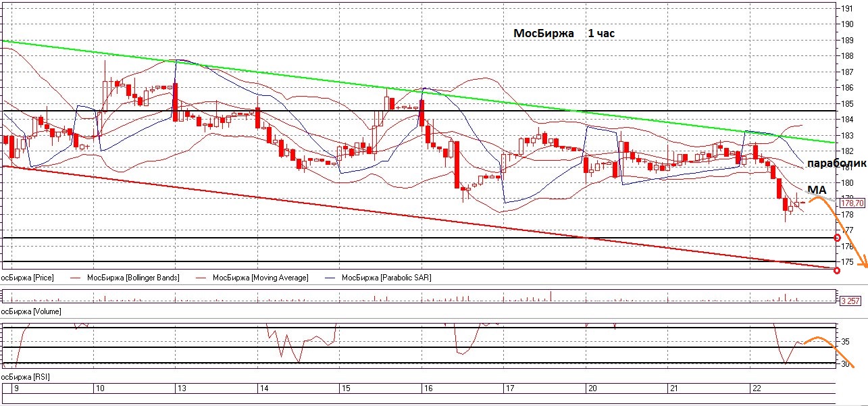Click the 184 price axis label

point(848,120)
